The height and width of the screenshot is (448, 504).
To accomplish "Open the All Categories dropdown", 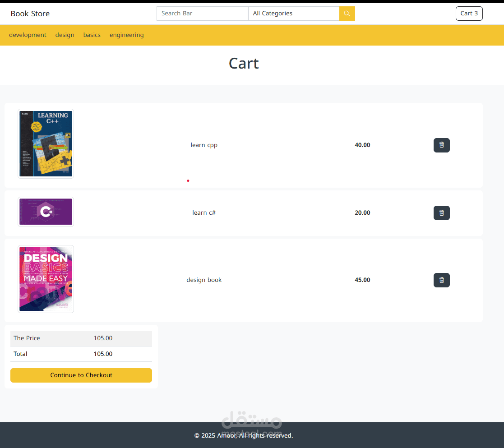I will (x=294, y=14).
